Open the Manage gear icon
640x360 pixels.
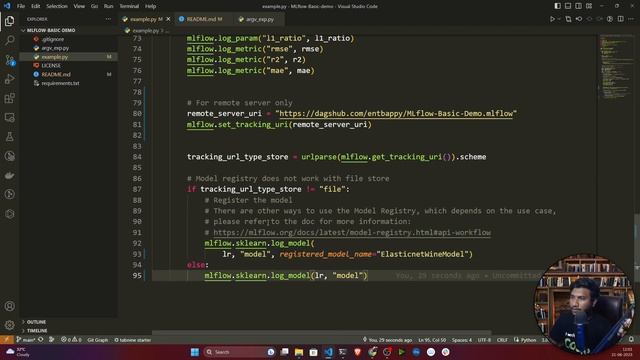[x=9, y=325]
